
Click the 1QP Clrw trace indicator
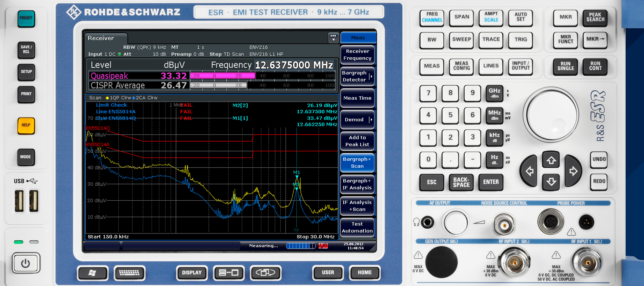click(x=118, y=98)
